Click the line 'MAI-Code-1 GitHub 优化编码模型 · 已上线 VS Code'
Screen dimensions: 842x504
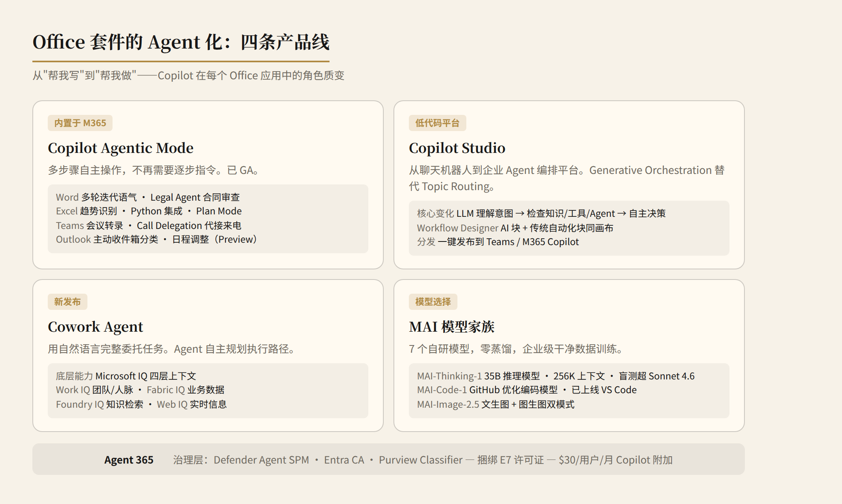click(527, 390)
